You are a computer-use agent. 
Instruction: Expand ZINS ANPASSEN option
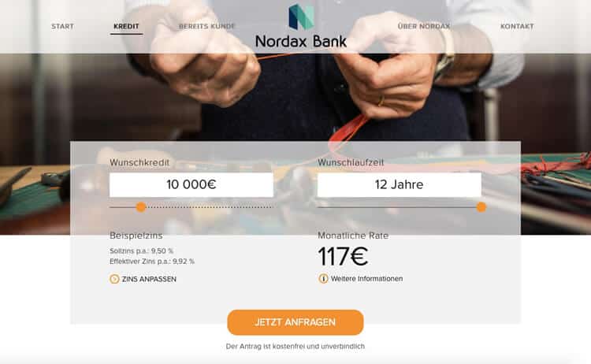(149, 279)
